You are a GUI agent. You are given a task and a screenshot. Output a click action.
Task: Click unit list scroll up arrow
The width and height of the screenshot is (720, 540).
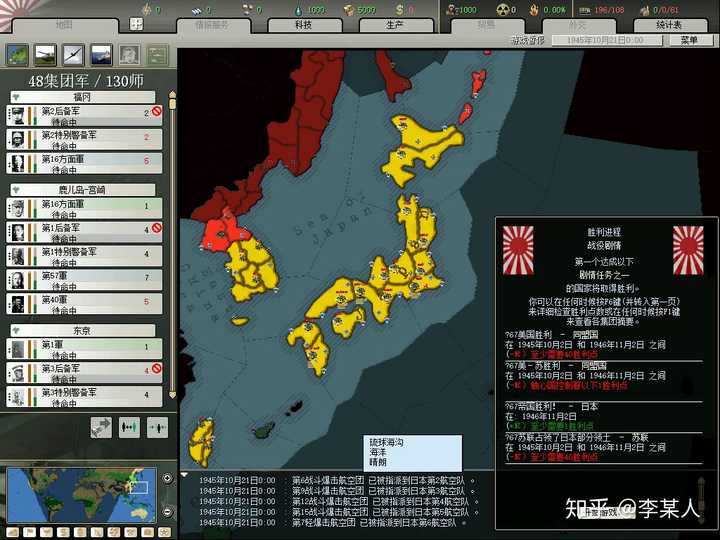click(173, 94)
